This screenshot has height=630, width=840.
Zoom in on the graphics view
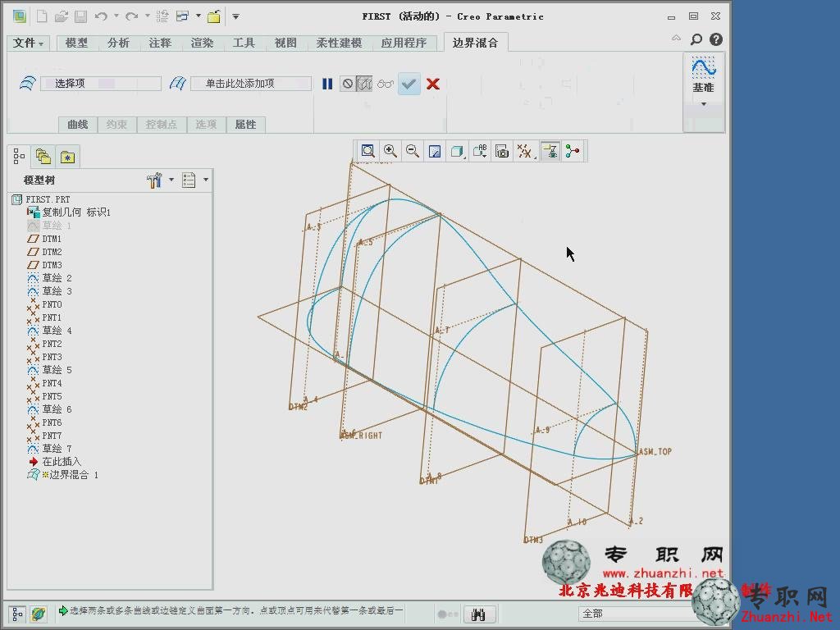pos(390,151)
